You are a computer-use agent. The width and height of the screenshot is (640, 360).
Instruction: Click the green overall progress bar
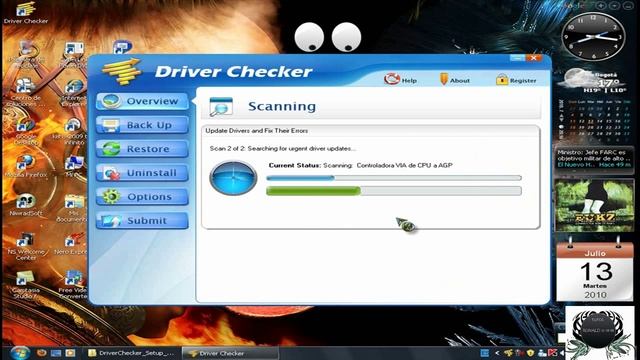pos(394,191)
